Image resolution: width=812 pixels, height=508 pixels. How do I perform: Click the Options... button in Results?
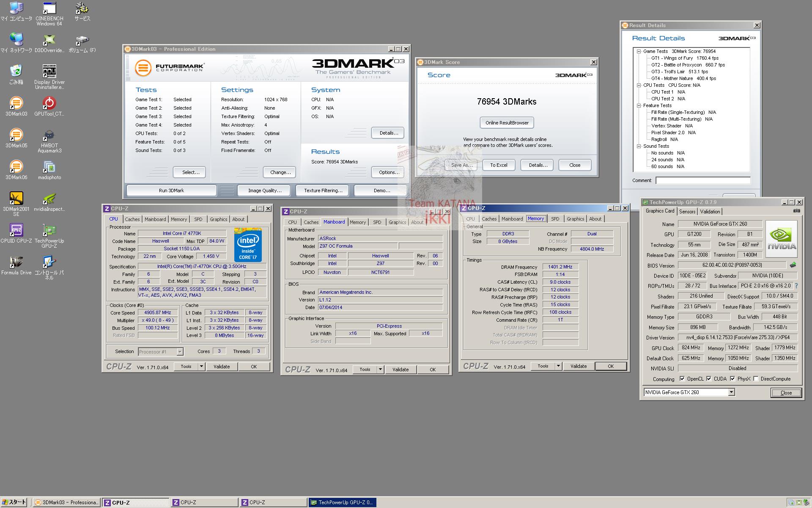pos(389,172)
